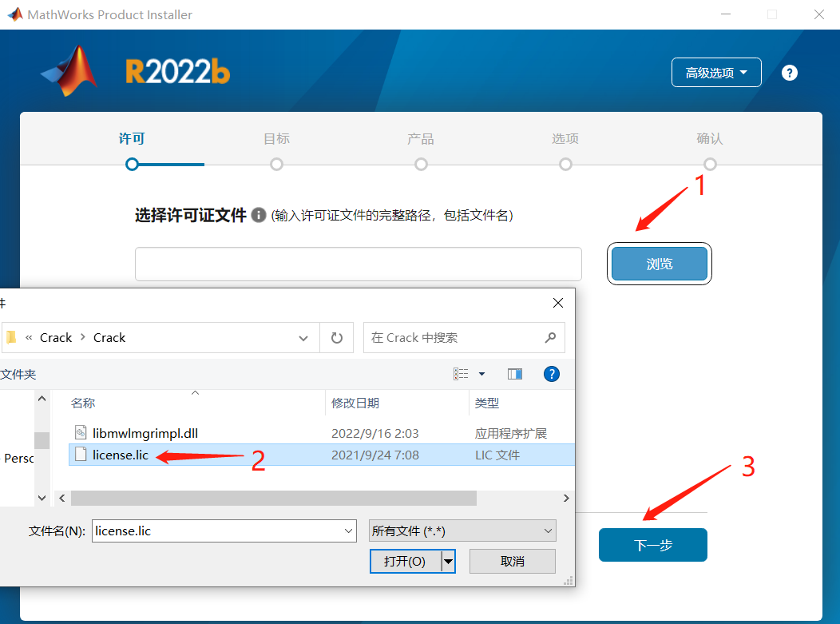This screenshot has width=840, height=624.
Task: Click the license.lic file icon
Action: point(81,455)
